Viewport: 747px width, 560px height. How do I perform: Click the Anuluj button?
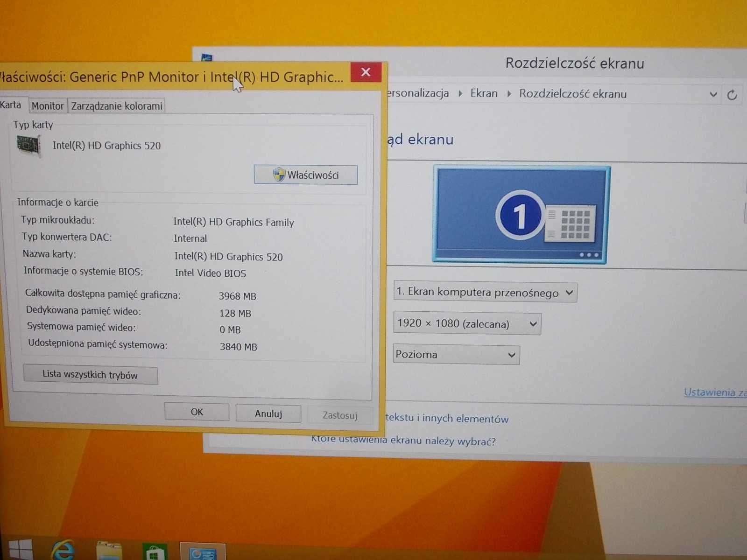click(268, 414)
